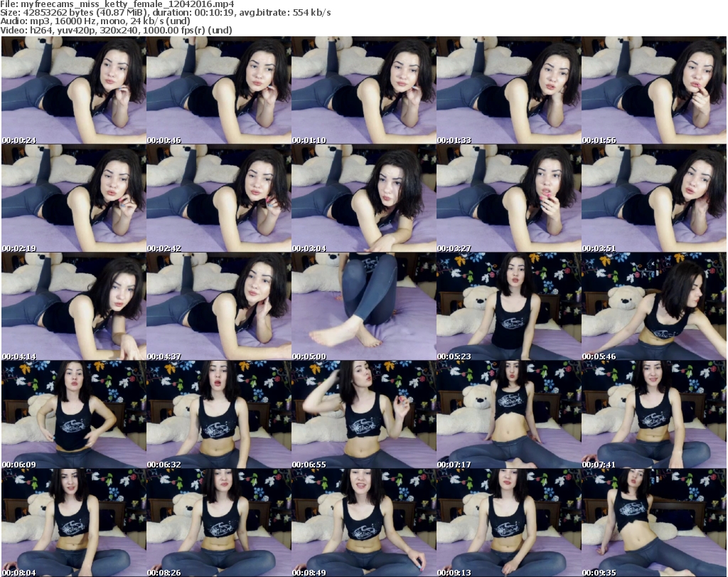
Task: Select the thumbnail marked 00:06:55
Action: point(363,415)
